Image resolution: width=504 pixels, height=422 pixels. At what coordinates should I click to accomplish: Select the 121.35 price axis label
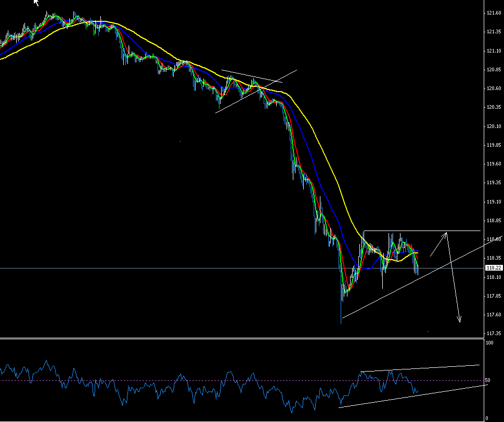tap(494, 32)
